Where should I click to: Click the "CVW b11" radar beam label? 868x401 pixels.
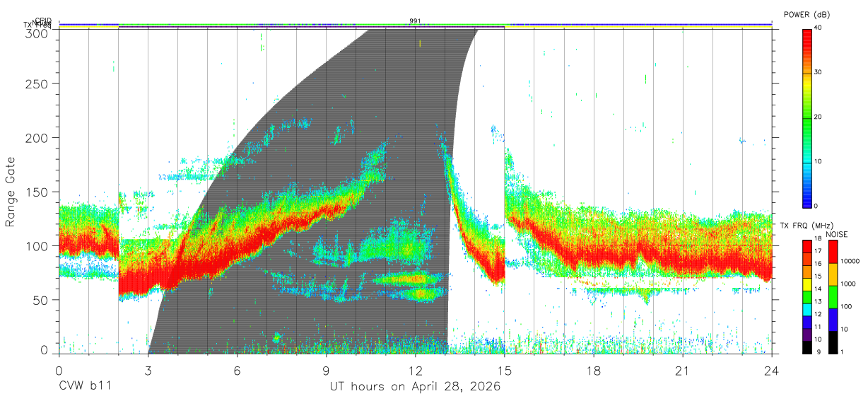tap(86, 387)
